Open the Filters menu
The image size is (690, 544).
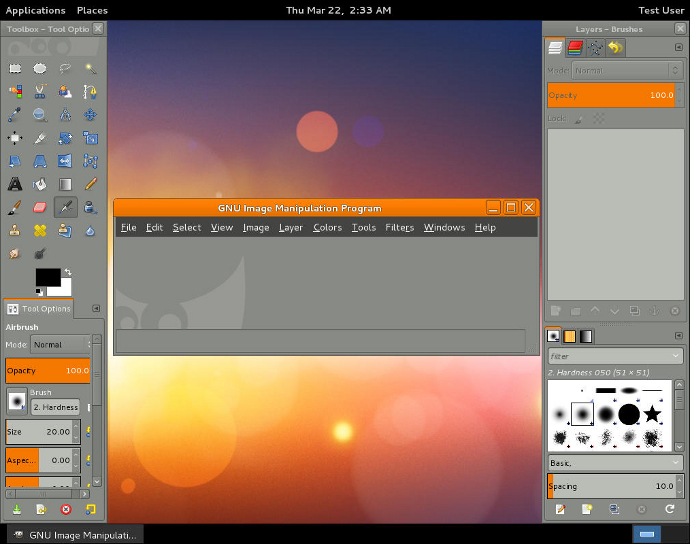(399, 227)
